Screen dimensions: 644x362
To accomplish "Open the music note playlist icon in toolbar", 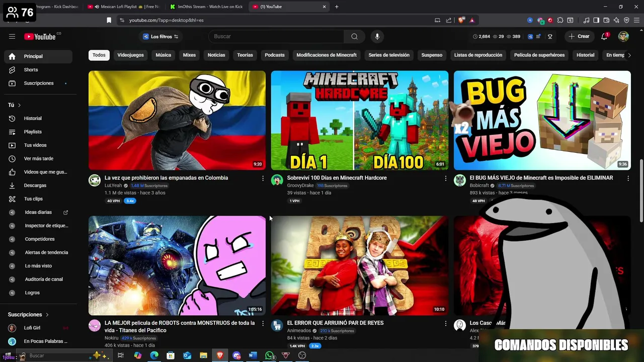I will tap(586, 20).
